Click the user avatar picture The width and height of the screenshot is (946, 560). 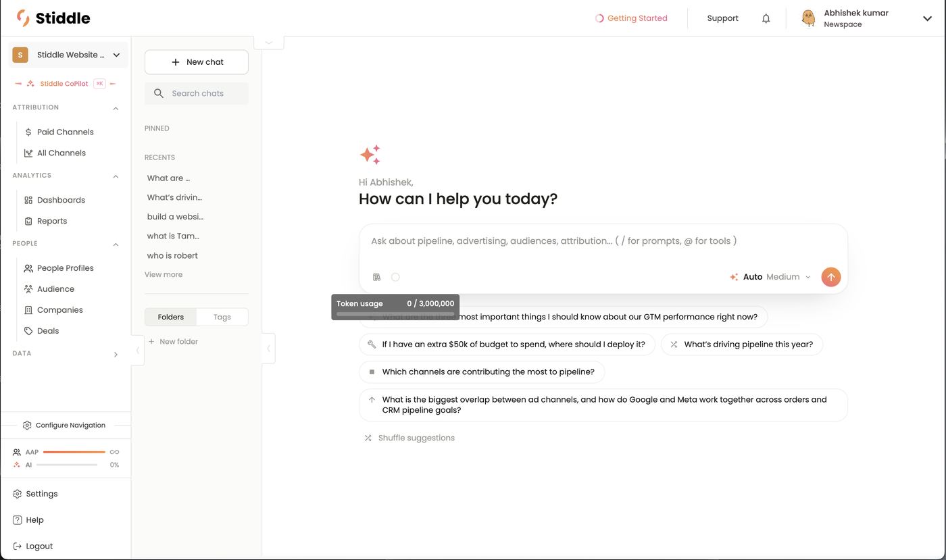click(x=808, y=18)
